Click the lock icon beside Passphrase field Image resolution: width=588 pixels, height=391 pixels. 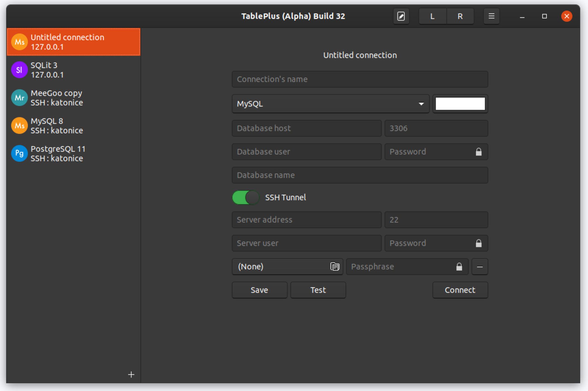459,267
